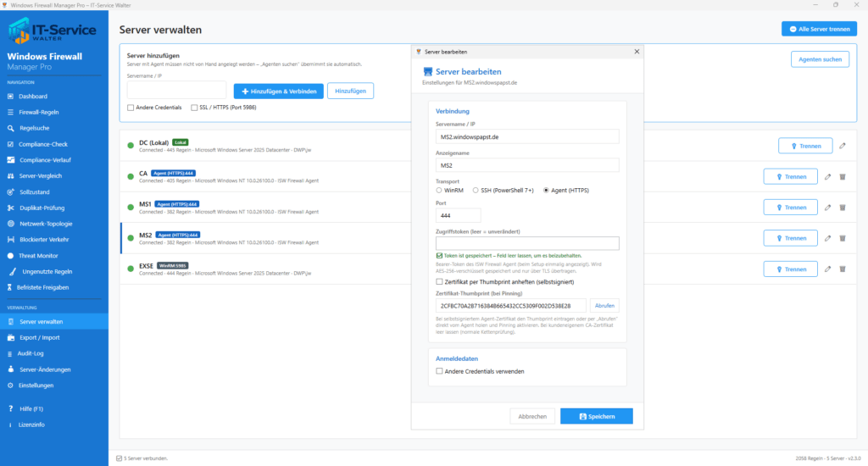The image size is (868, 466).
Task: Click the Agenten suchen button
Action: 820,59
